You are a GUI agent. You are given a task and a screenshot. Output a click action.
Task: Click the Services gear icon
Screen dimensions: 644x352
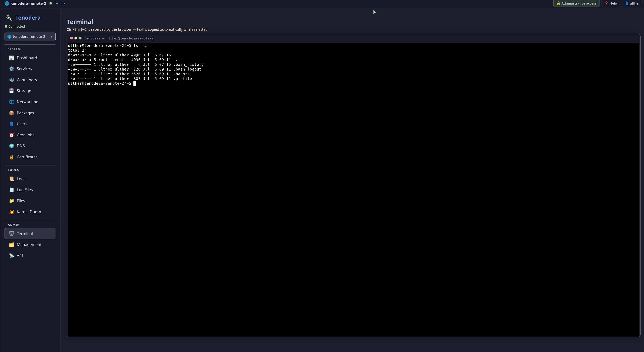click(11, 69)
